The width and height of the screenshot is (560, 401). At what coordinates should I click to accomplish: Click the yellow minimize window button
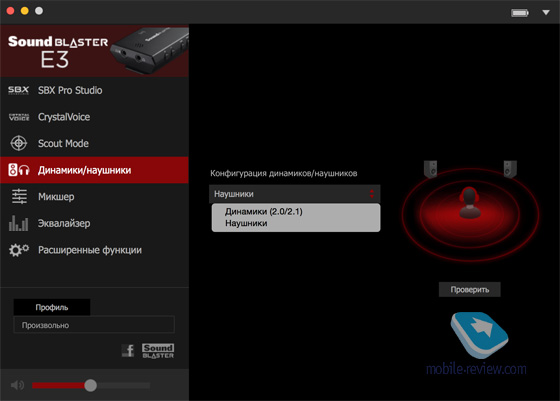25,11
